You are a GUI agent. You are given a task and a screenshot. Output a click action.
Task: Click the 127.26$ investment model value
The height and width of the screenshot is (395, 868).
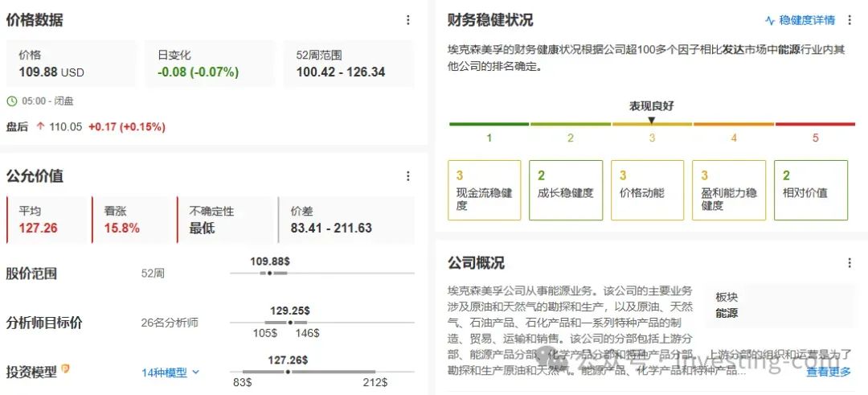(288, 360)
